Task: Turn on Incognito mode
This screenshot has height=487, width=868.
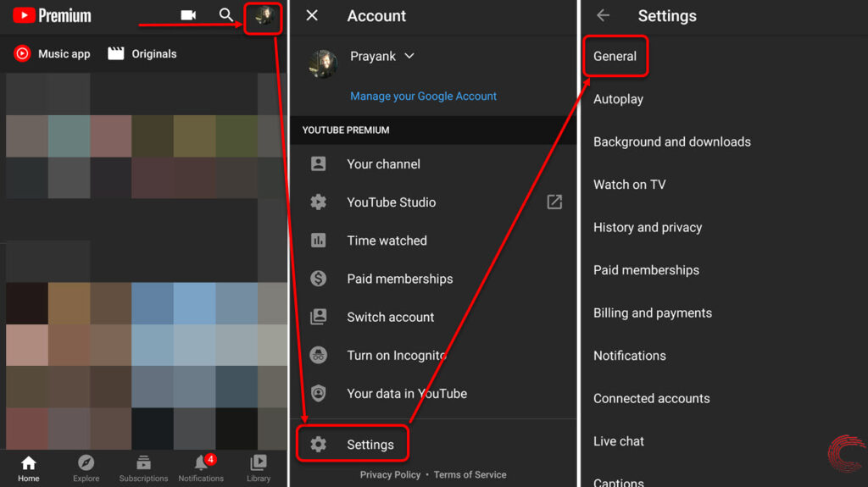Action: click(x=395, y=355)
